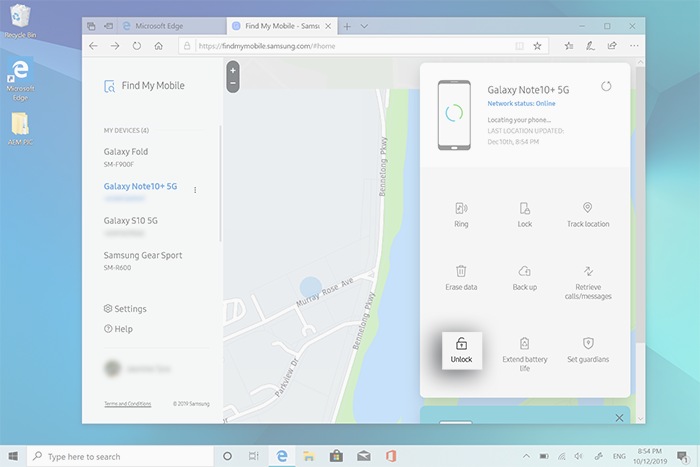
Task: Open File Explorer from taskbar
Action: tap(308, 456)
